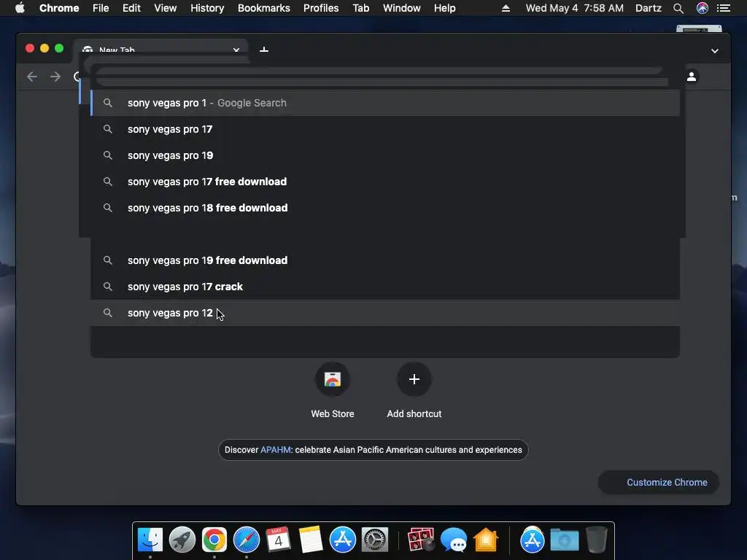The height and width of the screenshot is (560, 747).
Task: Open the Web Store shortcut
Action: click(x=333, y=391)
